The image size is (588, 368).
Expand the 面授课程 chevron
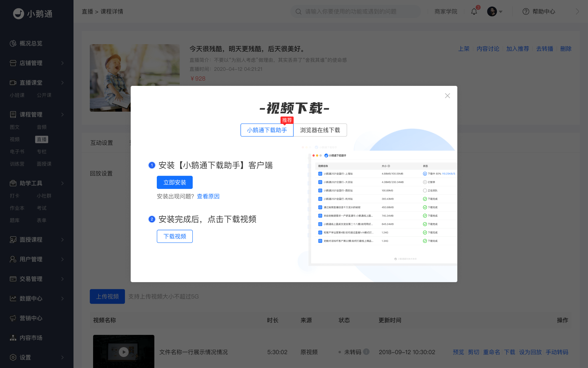pyautogui.click(x=62, y=240)
